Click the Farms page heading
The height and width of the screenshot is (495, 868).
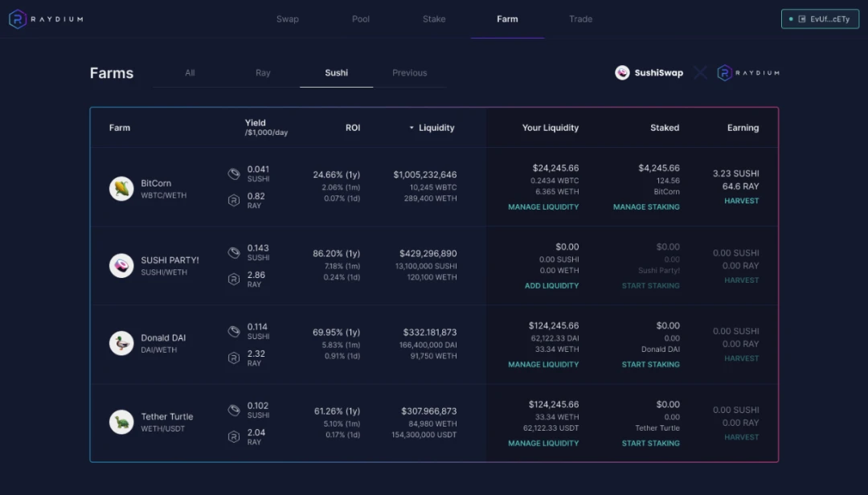pos(112,73)
